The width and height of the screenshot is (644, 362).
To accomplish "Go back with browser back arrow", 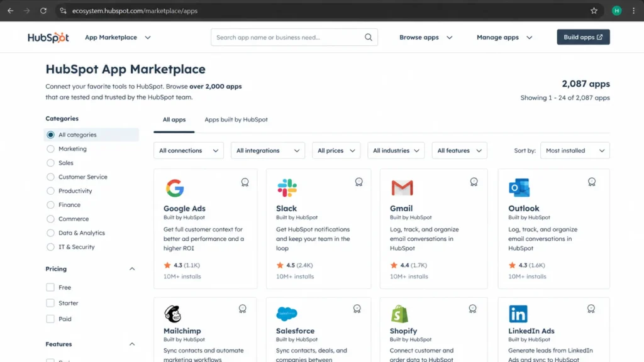I will [x=11, y=11].
